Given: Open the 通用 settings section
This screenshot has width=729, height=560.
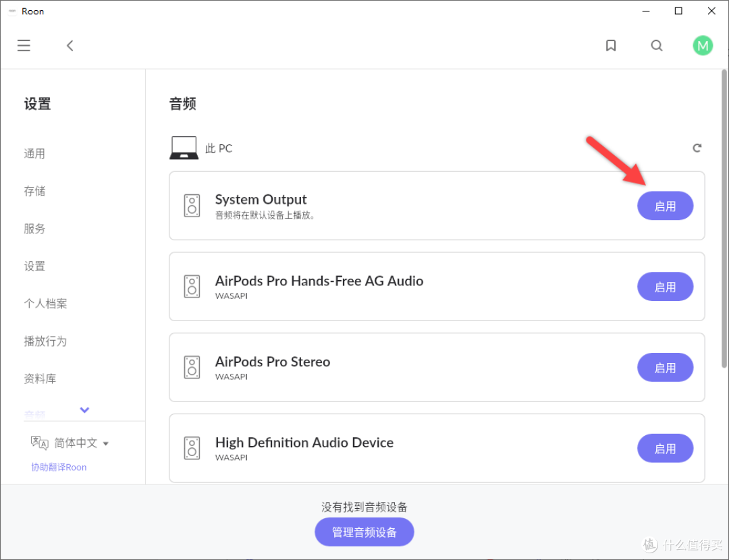Looking at the screenshot, I should coord(35,154).
